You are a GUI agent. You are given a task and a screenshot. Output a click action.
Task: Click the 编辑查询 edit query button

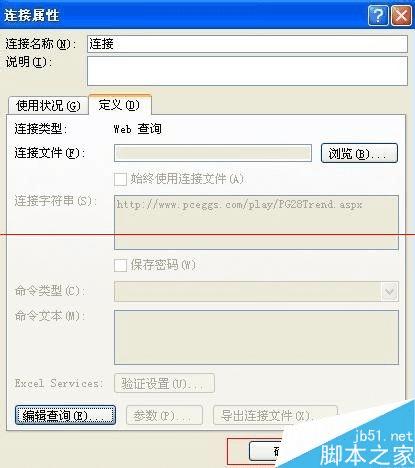click(x=65, y=415)
